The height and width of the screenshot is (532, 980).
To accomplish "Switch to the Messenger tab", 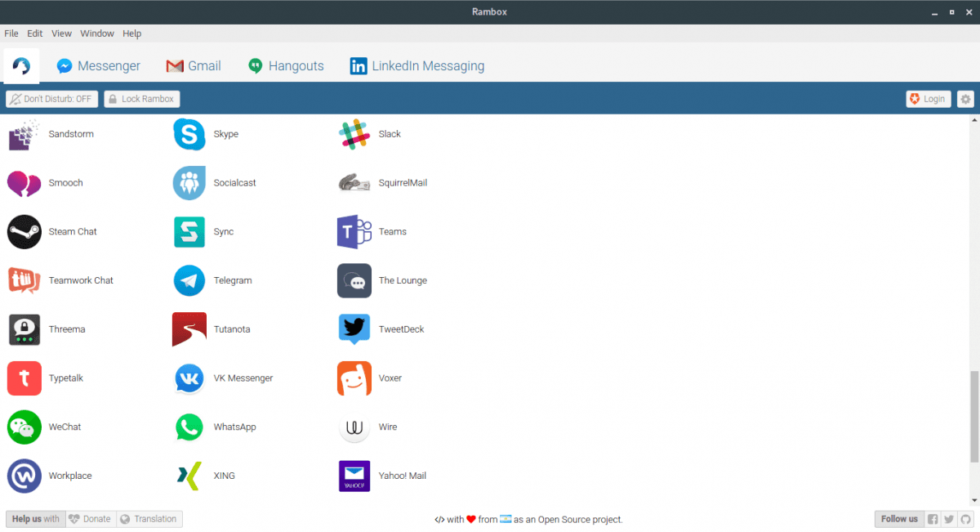I will click(x=98, y=66).
